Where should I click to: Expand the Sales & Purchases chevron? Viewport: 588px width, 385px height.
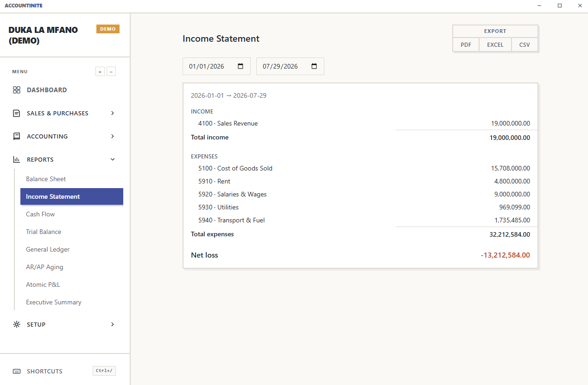click(x=113, y=113)
